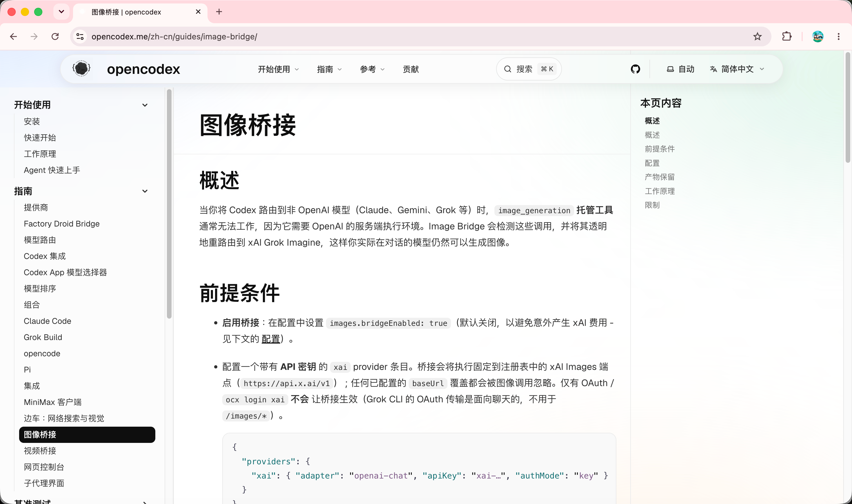Open the opencode guide
The image size is (852, 504).
(42, 354)
